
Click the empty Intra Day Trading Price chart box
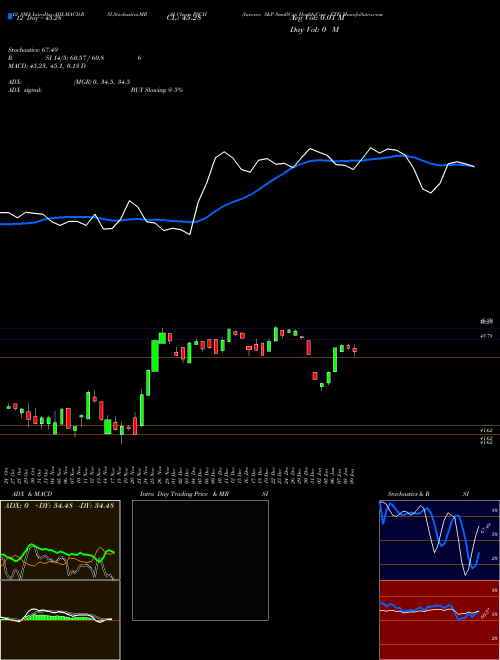point(200,560)
